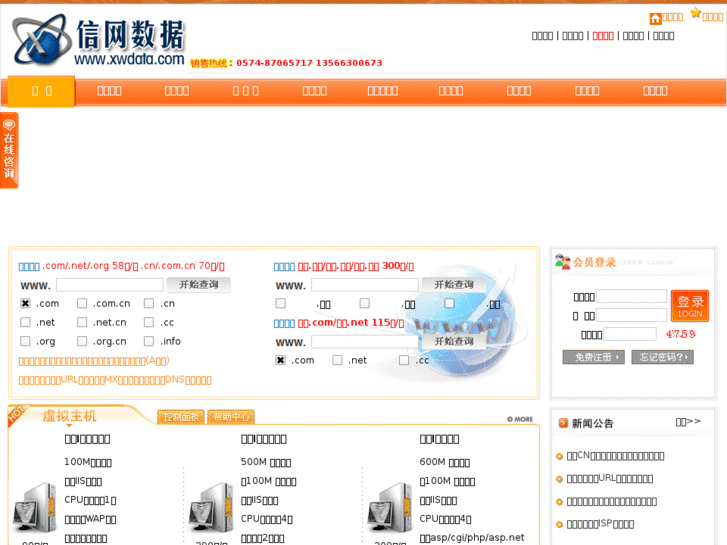Click 开始查询 for the 115 price domain search
This screenshot has width=727, height=545.
453,341
